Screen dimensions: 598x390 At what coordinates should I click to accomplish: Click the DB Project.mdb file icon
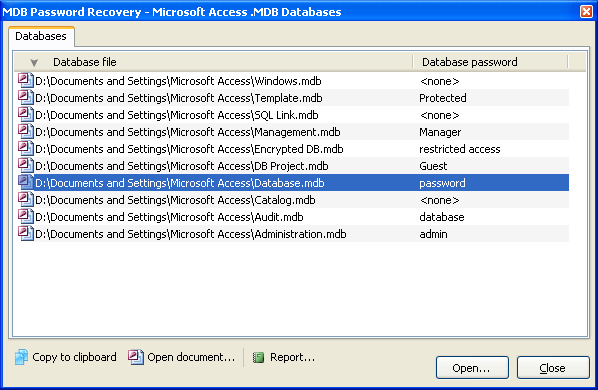point(26,166)
